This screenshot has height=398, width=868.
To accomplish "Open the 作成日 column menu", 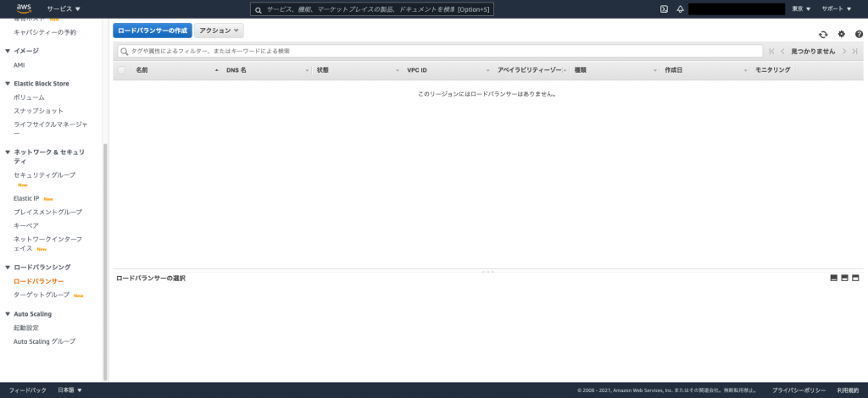I will (x=746, y=71).
